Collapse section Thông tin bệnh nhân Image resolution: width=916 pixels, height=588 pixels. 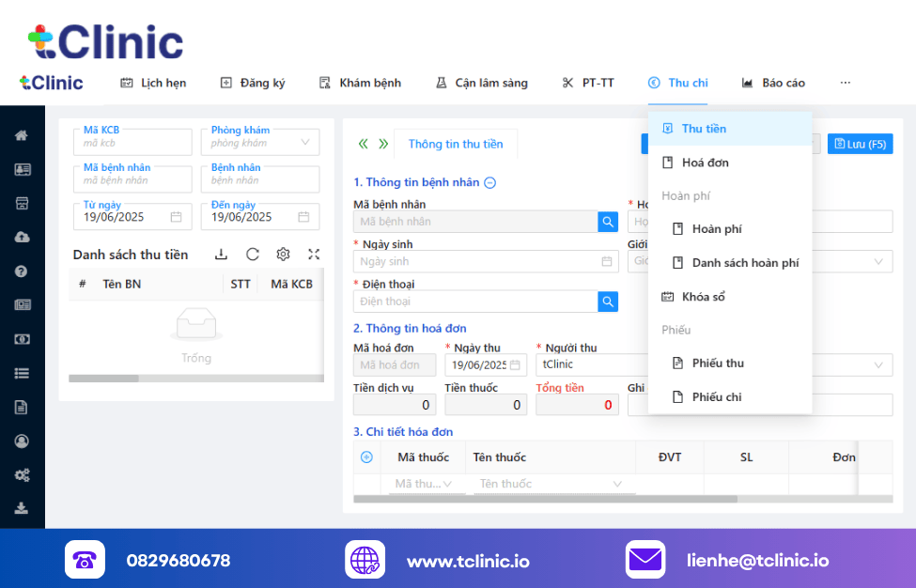tap(489, 183)
